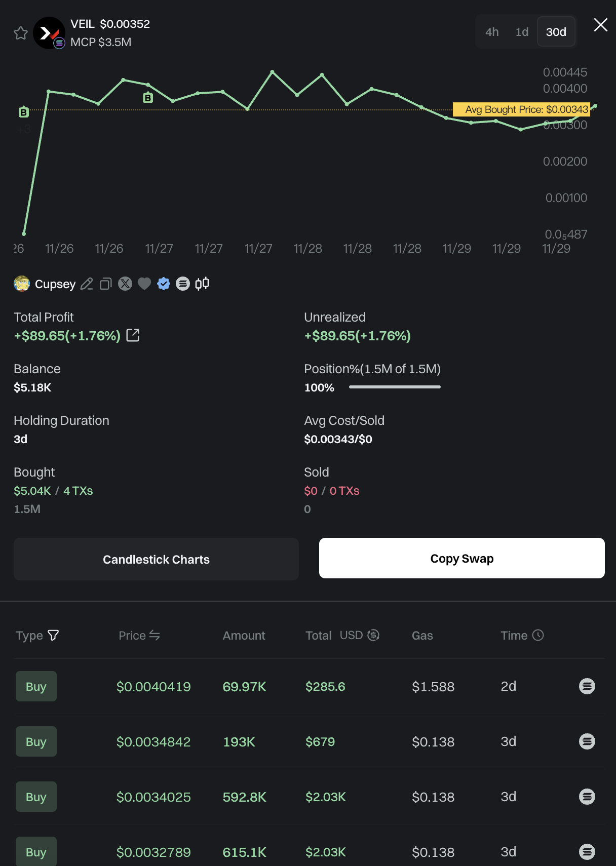616x866 pixels.
Task: Open Cupsey's X (Twitter) profile icon
Action: point(125,284)
